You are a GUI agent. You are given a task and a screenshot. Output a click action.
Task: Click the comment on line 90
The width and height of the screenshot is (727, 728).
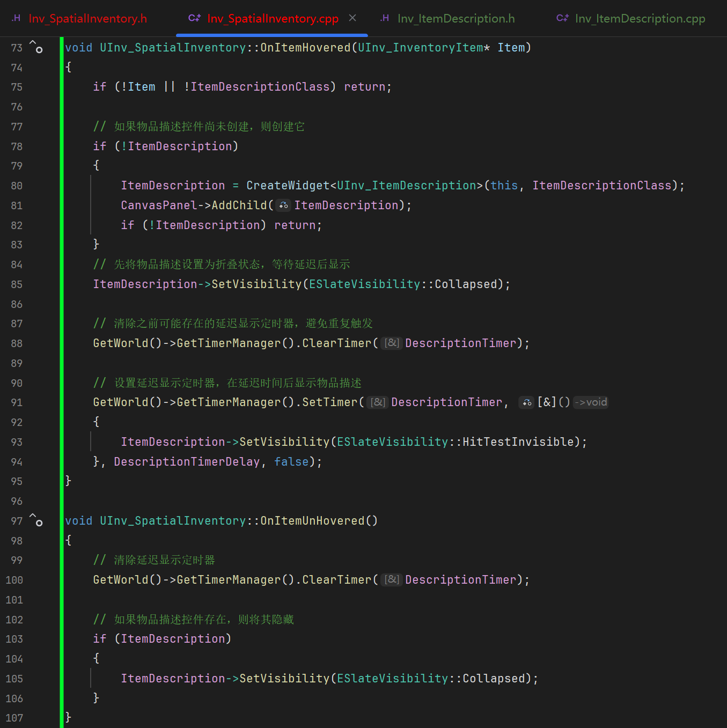click(x=227, y=383)
